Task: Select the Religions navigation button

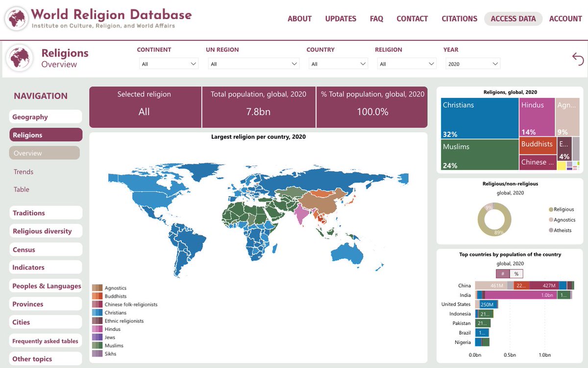Action: click(x=46, y=135)
